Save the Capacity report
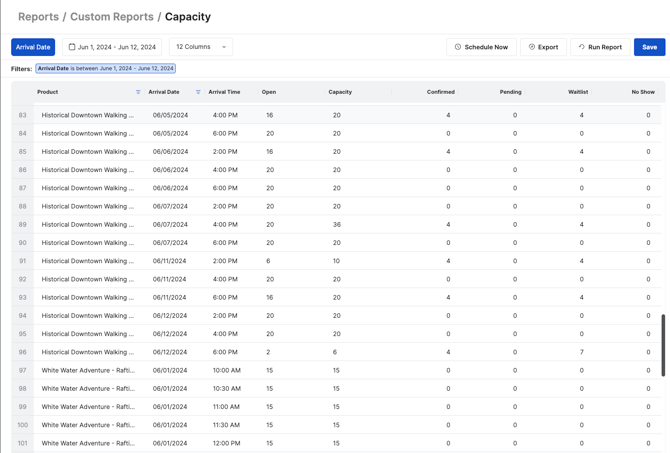 tap(649, 47)
